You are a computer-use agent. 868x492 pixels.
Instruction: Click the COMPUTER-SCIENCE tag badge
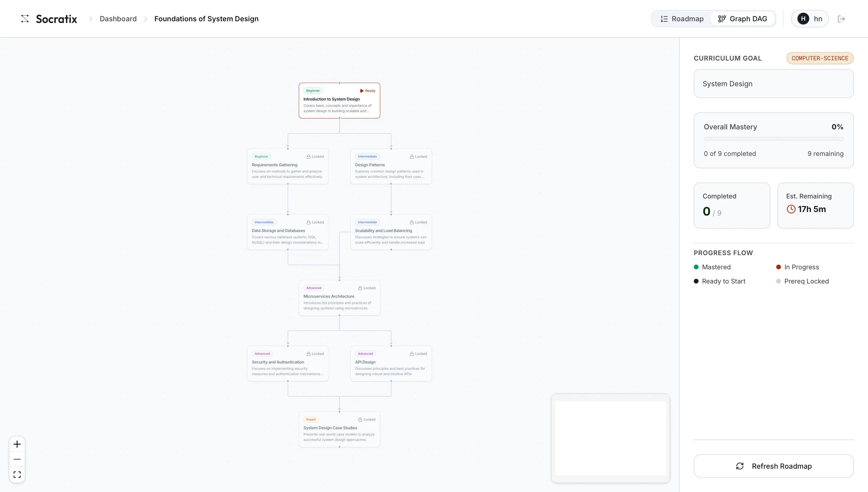pyautogui.click(x=820, y=58)
